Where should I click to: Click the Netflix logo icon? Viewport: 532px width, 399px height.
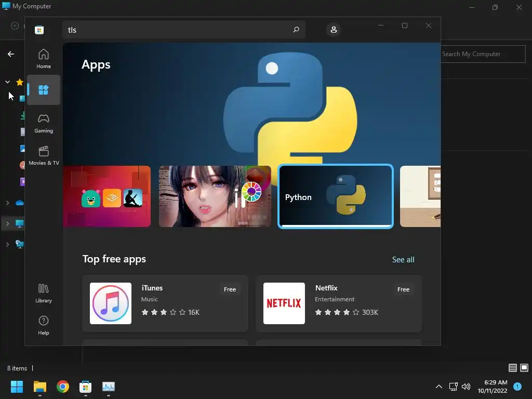(284, 303)
